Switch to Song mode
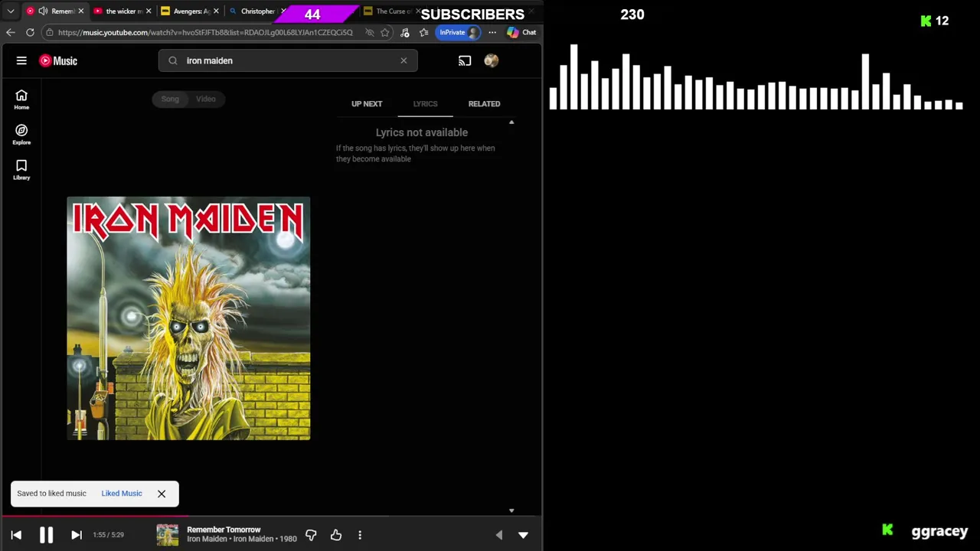Screen dimensions: 980x551 tap(170, 99)
